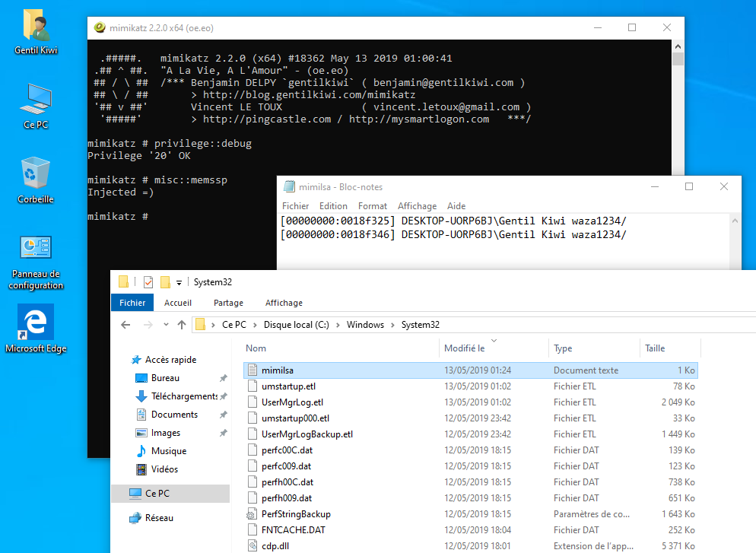Select the FNTCACHE.DAT file
The height and width of the screenshot is (553, 756).
471,530
